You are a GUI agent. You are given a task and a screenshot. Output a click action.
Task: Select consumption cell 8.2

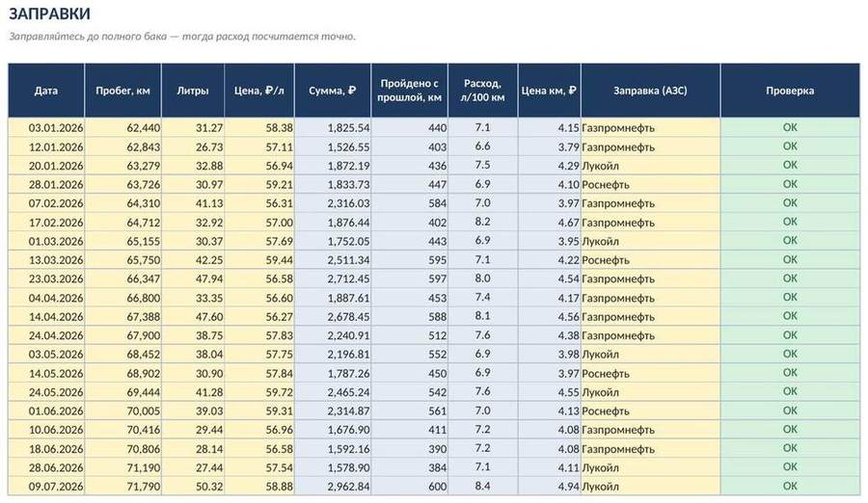pos(483,222)
